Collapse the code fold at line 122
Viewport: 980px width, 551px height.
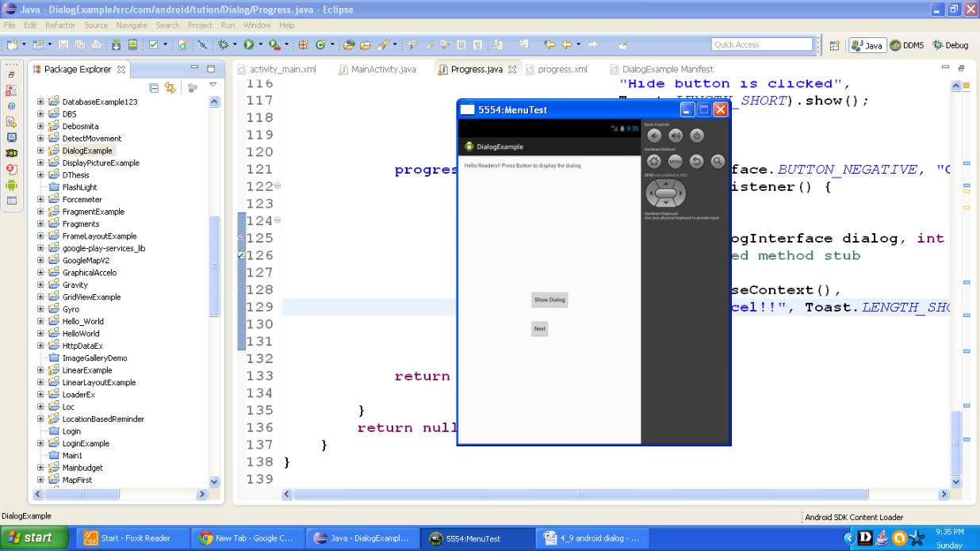(x=278, y=186)
